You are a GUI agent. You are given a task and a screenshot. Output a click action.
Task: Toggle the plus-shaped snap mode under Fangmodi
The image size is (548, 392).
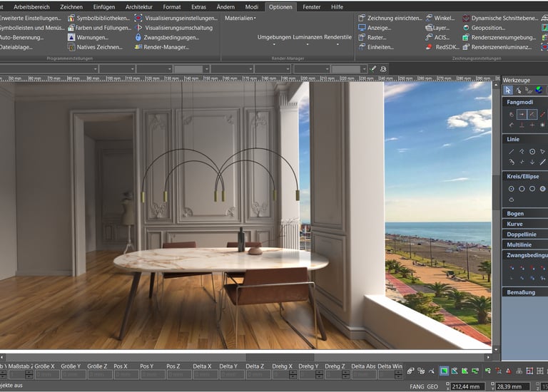[x=532, y=125]
